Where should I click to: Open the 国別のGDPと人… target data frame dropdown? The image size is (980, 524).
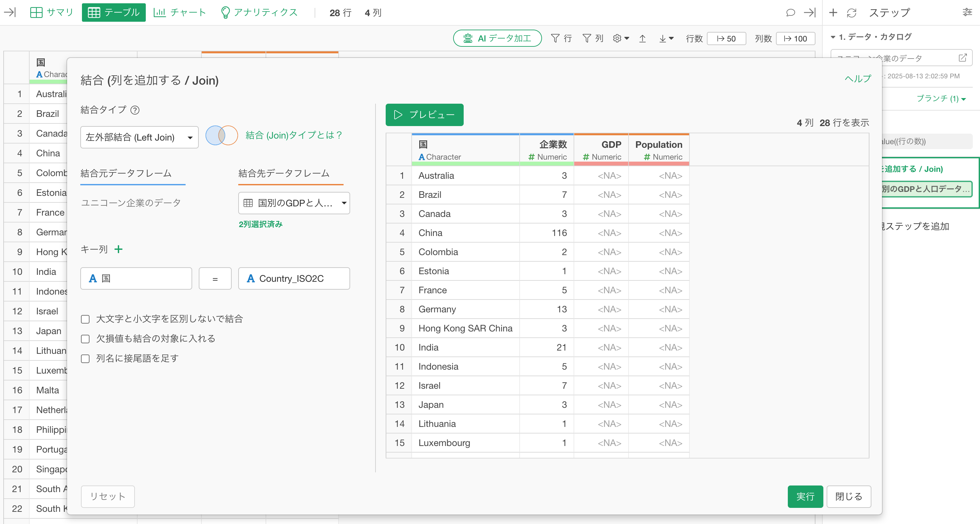point(294,203)
